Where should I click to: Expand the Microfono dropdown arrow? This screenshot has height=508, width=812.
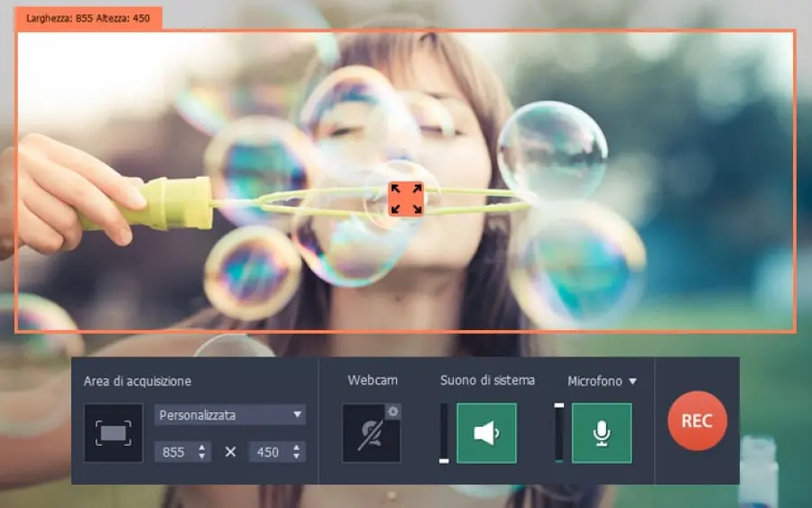coord(632,382)
